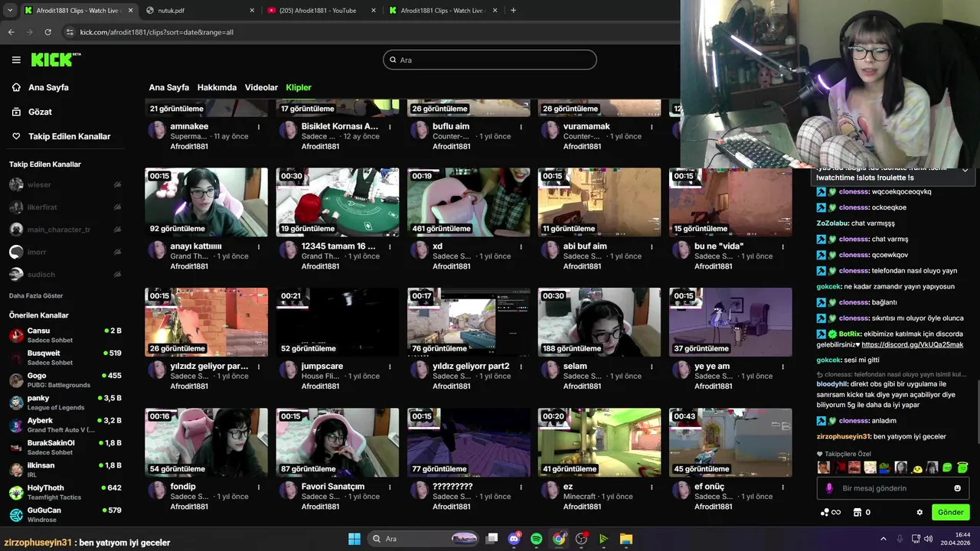Open three-dot menu of 'ez' clip
The height and width of the screenshot is (551, 980).
[652, 487]
